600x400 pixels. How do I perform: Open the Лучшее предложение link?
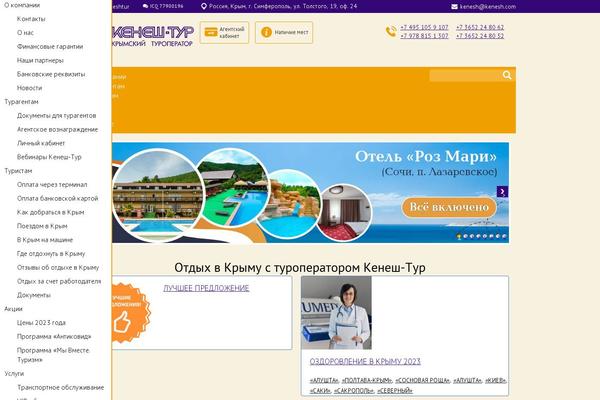point(206,288)
